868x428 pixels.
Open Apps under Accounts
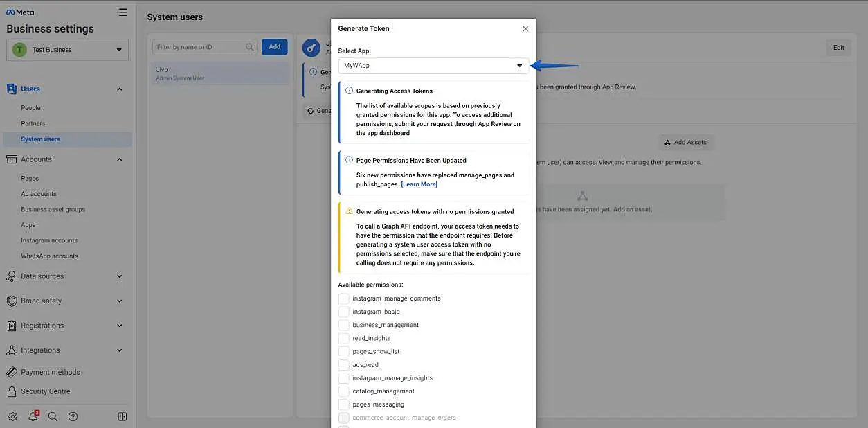tap(28, 225)
